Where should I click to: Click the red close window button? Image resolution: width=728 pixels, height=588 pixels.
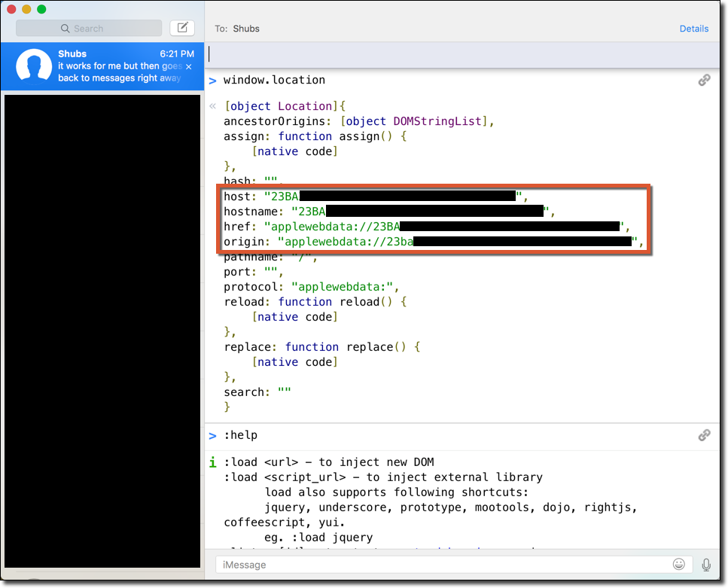(x=11, y=9)
